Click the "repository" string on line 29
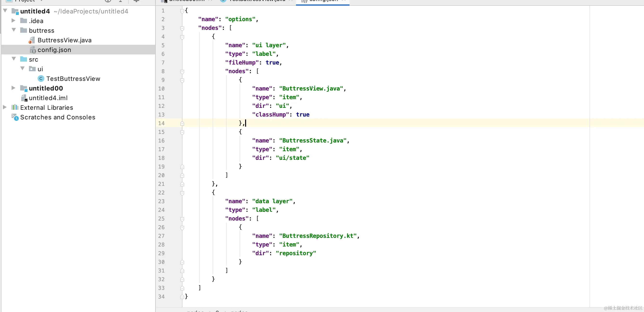The height and width of the screenshot is (312, 644). click(296, 253)
